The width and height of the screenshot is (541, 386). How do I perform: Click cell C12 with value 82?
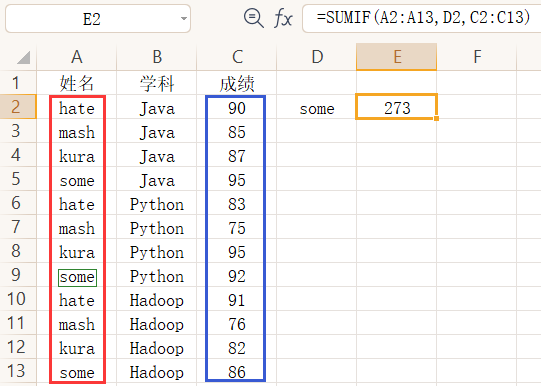pos(237,348)
